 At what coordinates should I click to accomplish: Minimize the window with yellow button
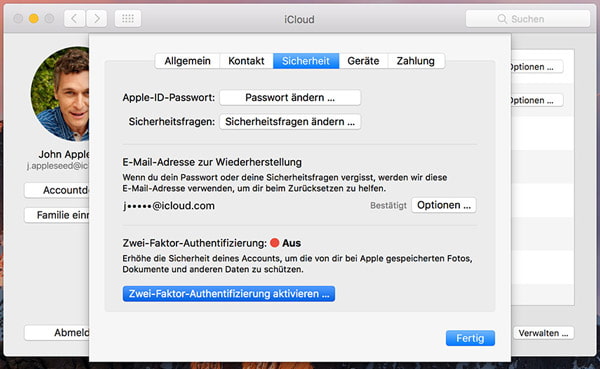[34, 18]
